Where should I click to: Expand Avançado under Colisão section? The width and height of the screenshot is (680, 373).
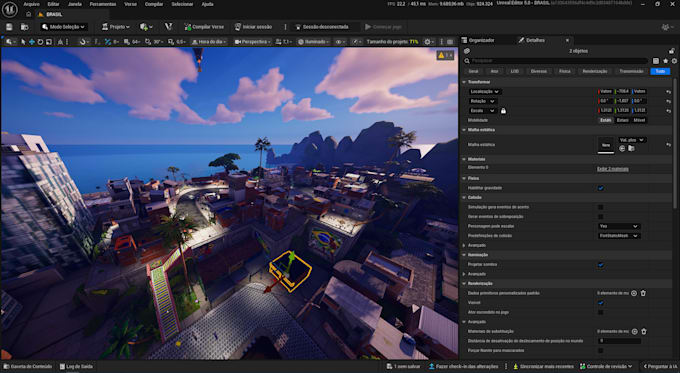pos(464,245)
